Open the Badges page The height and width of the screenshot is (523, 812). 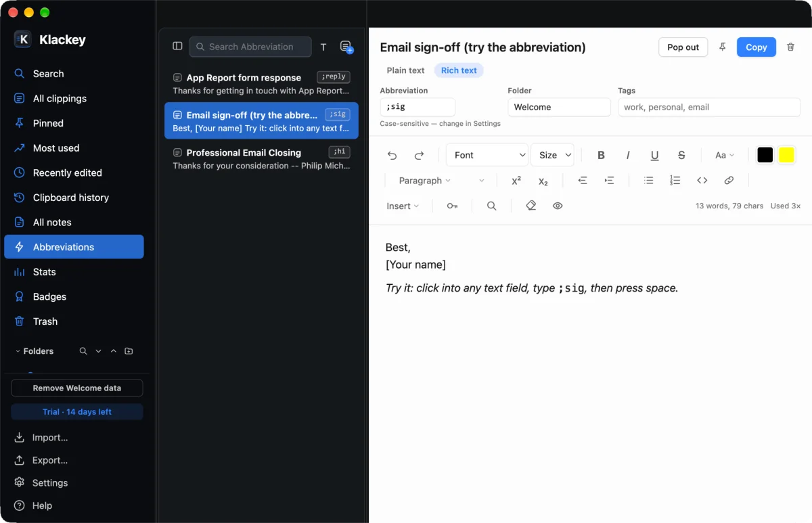tap(74, 296)
